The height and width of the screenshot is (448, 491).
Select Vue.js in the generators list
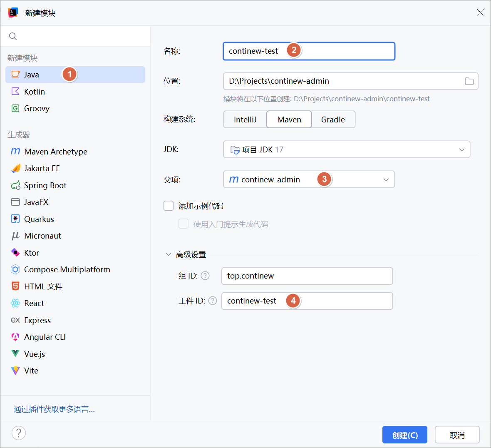point(75,354)
